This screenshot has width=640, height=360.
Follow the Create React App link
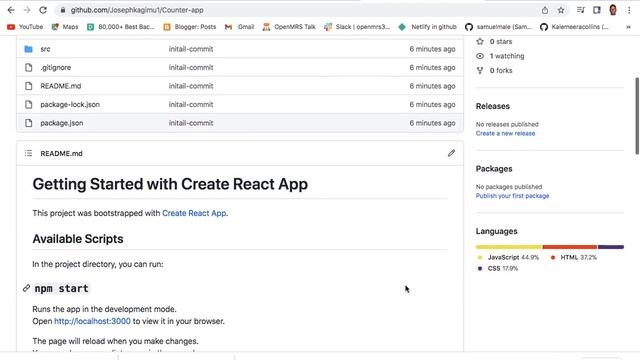click(x=194, y=213)
